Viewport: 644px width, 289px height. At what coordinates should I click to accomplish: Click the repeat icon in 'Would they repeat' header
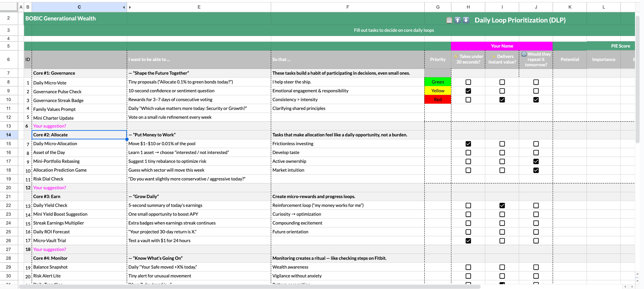524,54
